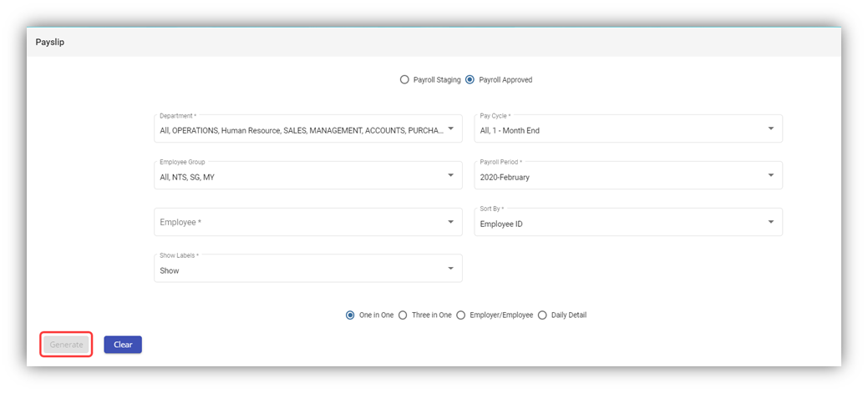This screenshot has height=393, width=868.
Task: Select the Employer/Employee radio option
Action: point(461,315)
